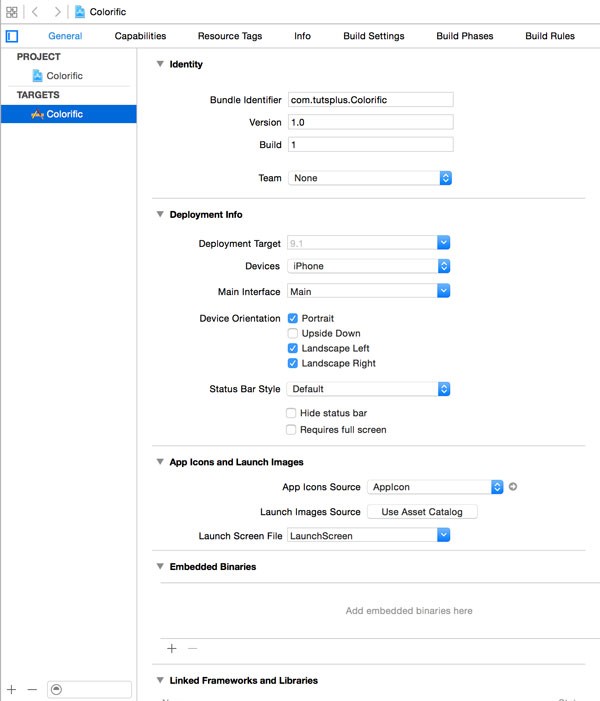Click the TARGETS section header
Viewport: 600px width, 701px height.
coord(38,95)
